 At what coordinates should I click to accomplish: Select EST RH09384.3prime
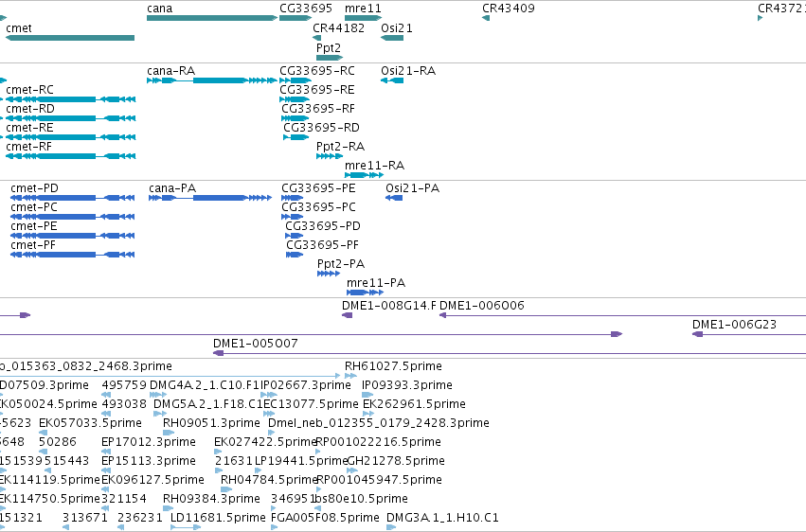166,509
